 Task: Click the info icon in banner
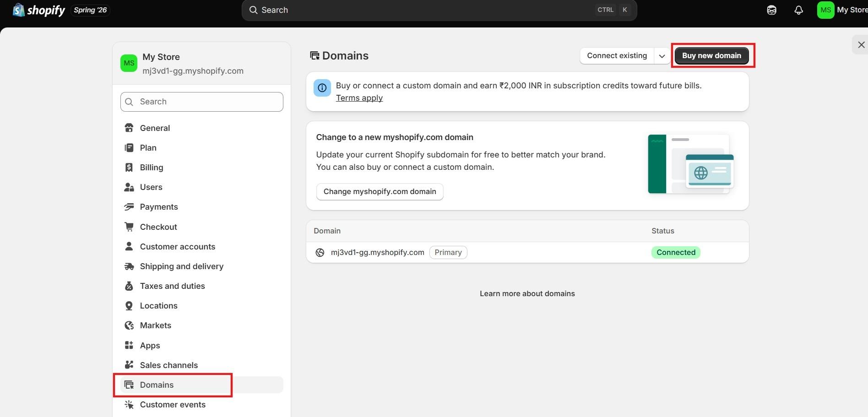(322, 88)
